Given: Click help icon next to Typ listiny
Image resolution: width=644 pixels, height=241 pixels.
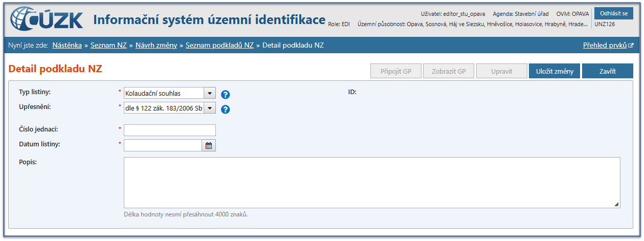Looking at the screenshot, I should 225,94.
